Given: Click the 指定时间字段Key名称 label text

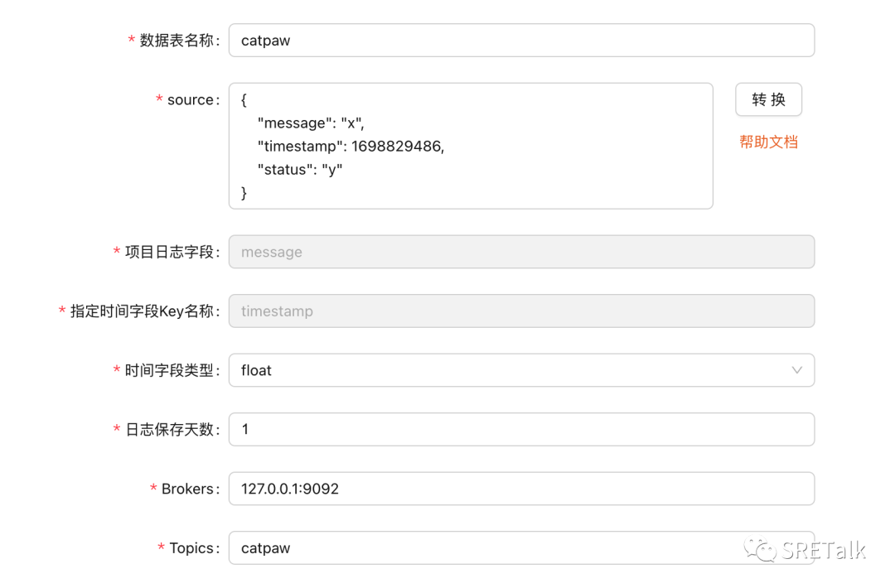Looking at the screenshot, I should (142, 311).
